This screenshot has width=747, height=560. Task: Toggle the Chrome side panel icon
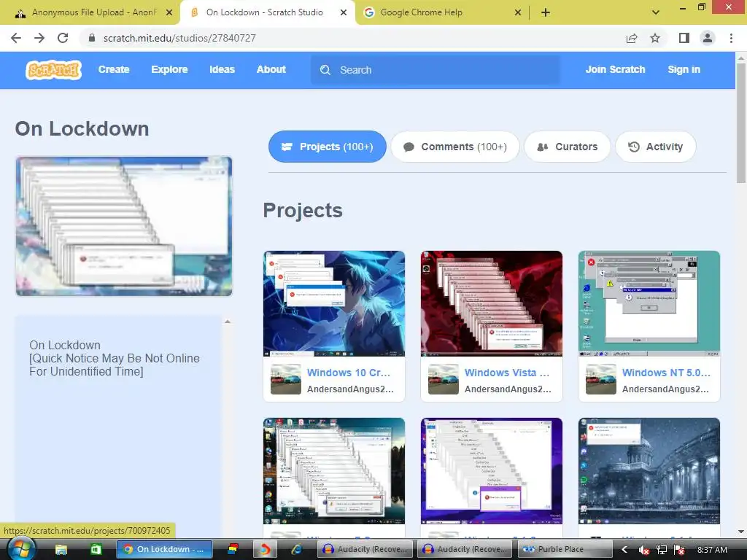coord(684,38)
